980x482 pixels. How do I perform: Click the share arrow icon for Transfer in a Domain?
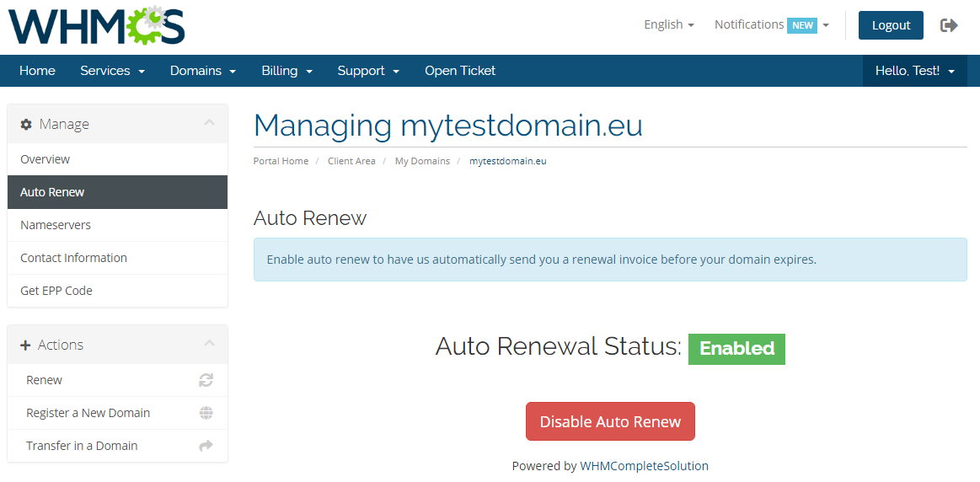coord(206,446)
